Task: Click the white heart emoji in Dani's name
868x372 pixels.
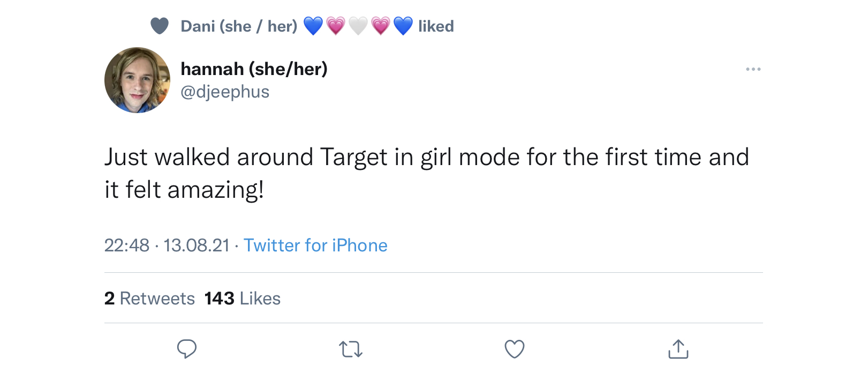Action: point(358,26)
